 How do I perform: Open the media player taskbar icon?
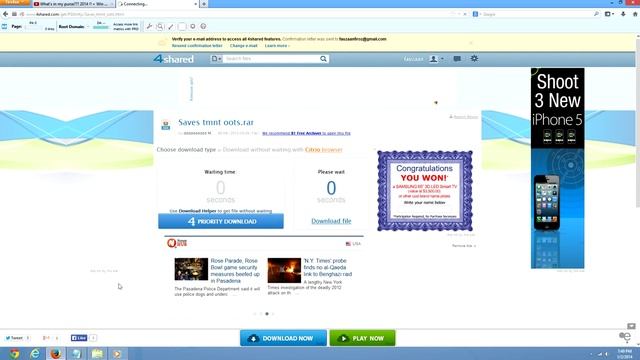click(118, 353)
